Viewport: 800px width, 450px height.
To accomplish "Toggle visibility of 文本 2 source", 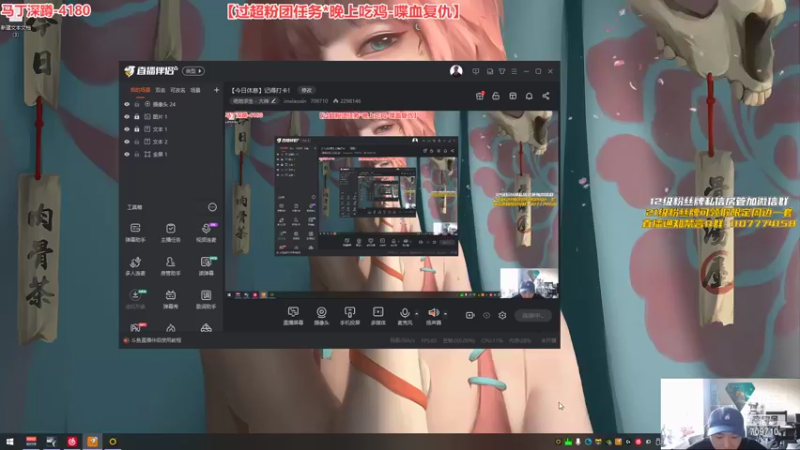I will 127,141.
